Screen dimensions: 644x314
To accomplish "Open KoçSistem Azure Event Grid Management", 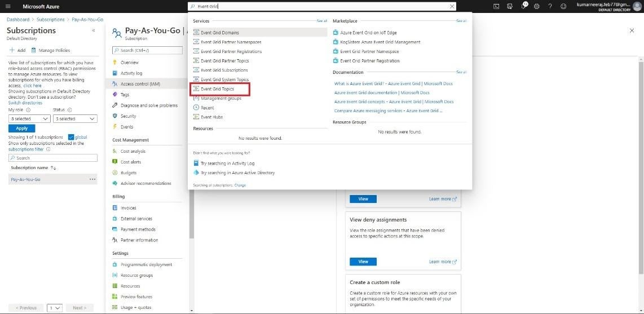I will (x=380, y=42).
